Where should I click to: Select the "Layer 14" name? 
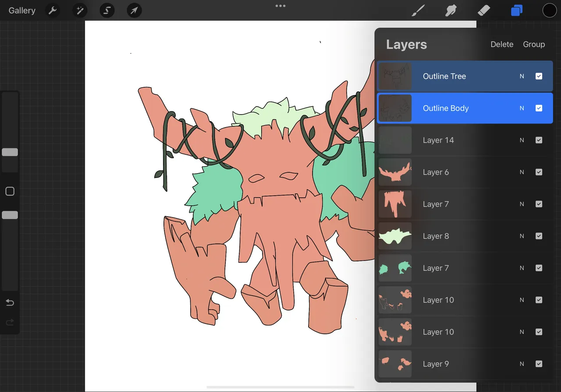[438, 140]
